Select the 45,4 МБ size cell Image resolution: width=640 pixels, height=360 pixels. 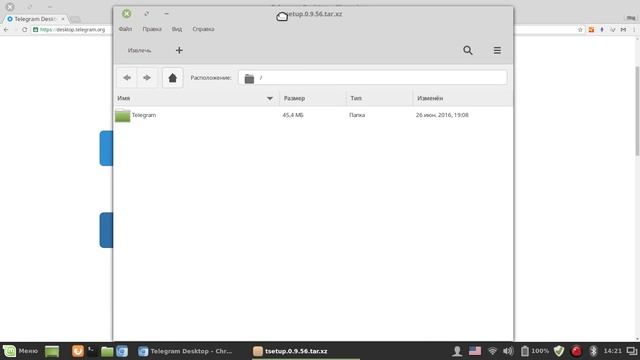click(x=293, y=115)
